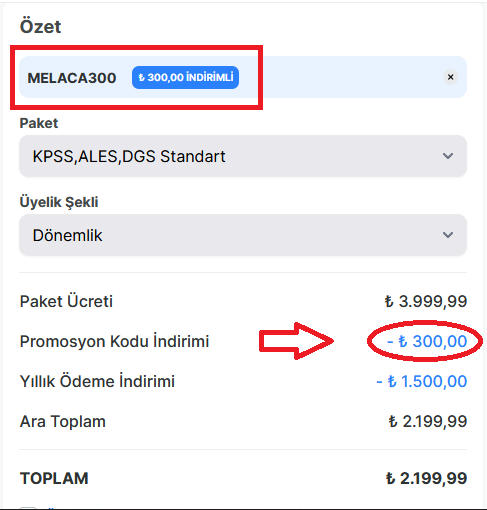
Task: Click the Özet heading
Action: (40, 26)
